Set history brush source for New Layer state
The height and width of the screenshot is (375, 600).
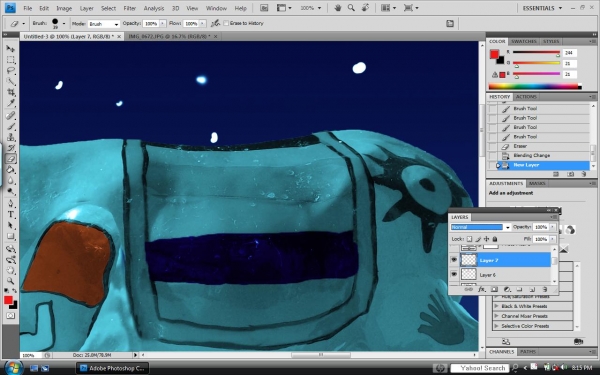493,165
